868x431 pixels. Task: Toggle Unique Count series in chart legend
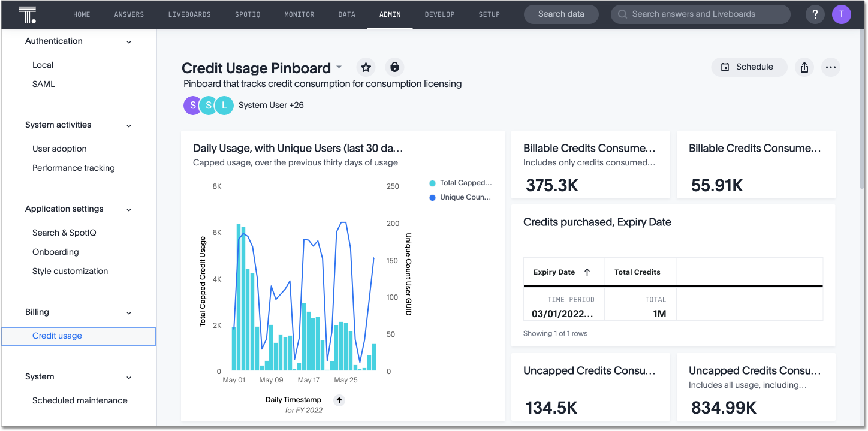pos(460,197)
